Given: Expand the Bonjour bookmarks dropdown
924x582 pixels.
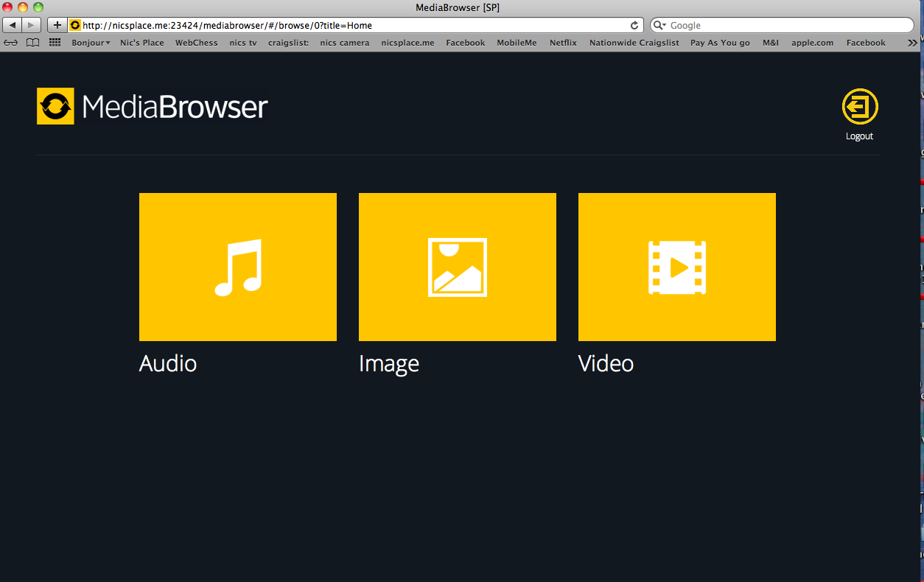Looking at the screenshot, I should (x=91, y=43).
